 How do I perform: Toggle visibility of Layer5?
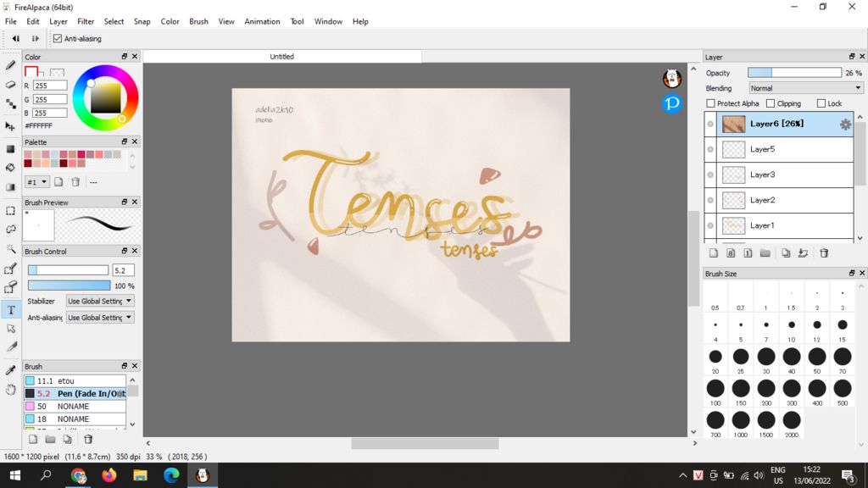point(710,149)
